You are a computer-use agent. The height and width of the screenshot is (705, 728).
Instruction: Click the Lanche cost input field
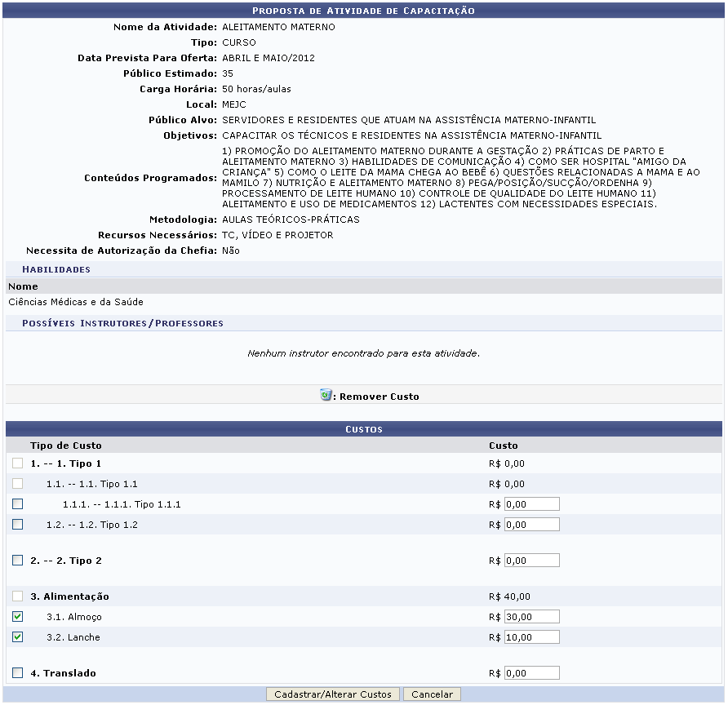pos(531,637)
